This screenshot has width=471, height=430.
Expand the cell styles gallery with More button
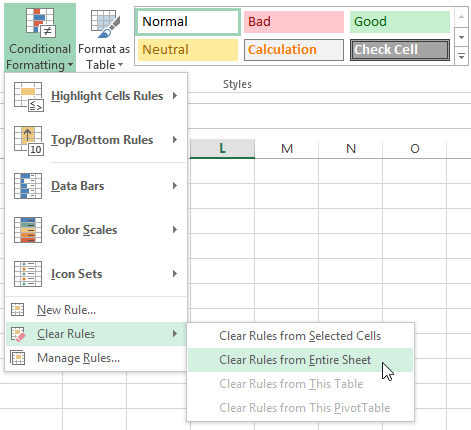point(462,57)
